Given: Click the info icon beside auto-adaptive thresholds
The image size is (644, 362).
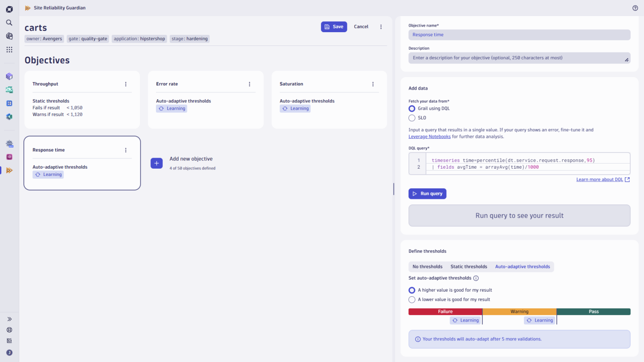Looking at the screenshot, I should coord(476,278).
